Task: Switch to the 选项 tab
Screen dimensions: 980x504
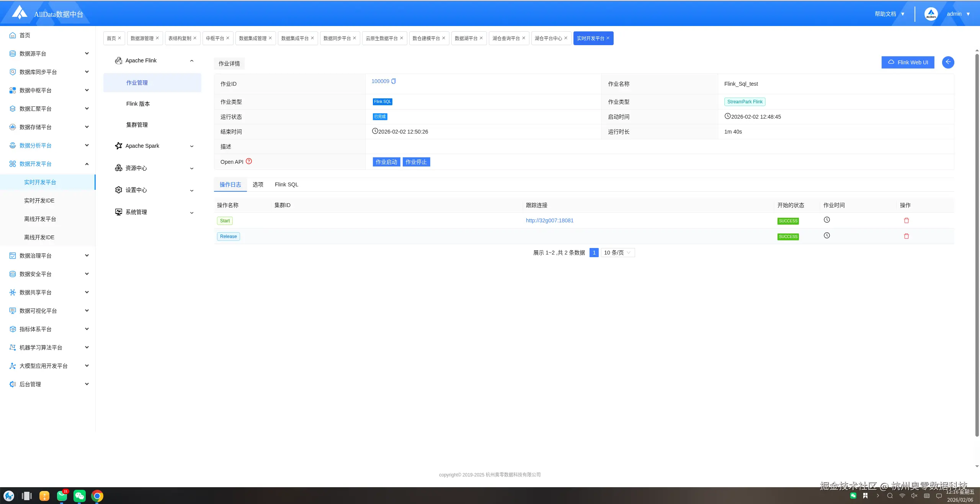Action: click(258, 184)
